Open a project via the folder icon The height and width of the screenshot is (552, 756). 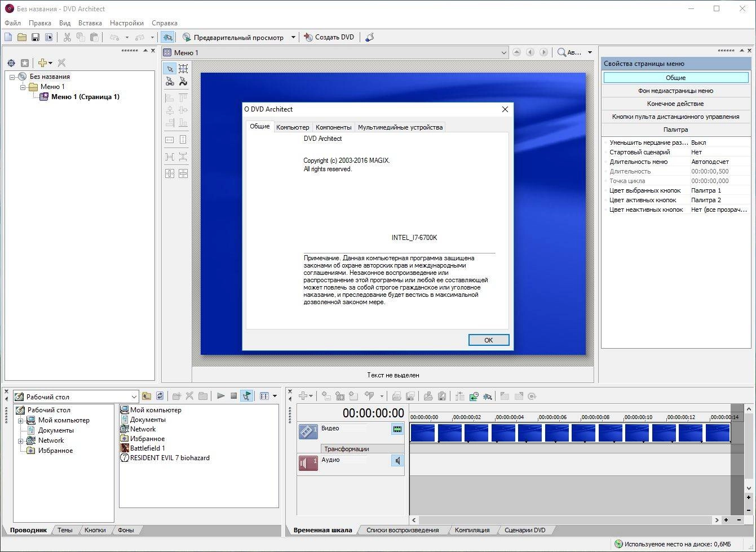point(22,37)
